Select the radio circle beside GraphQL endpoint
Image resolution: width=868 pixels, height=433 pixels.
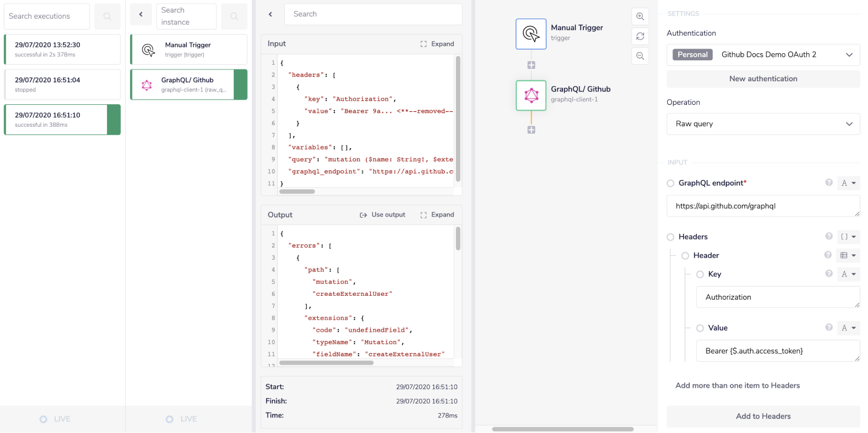point(670,183)
